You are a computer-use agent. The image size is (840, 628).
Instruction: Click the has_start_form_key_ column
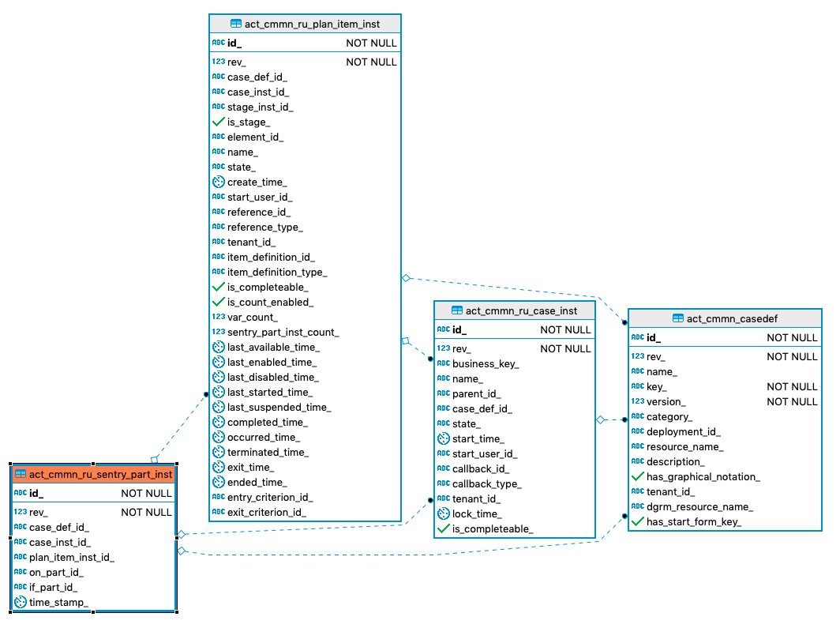coord(694,522)
